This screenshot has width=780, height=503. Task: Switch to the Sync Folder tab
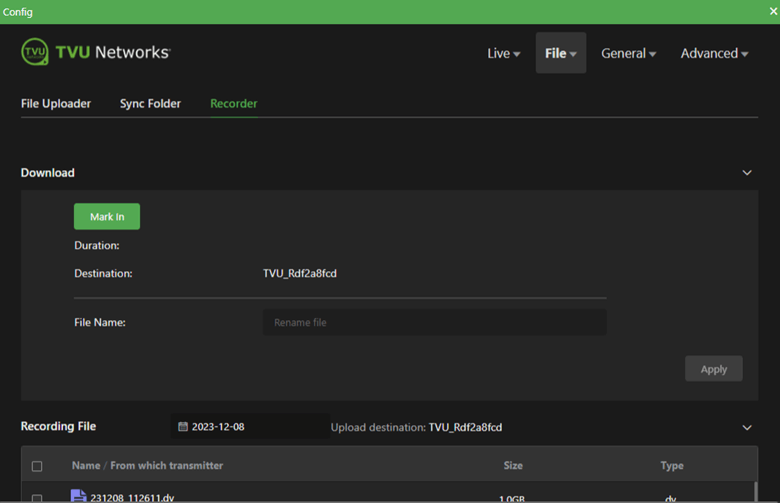tap(150, 103)
